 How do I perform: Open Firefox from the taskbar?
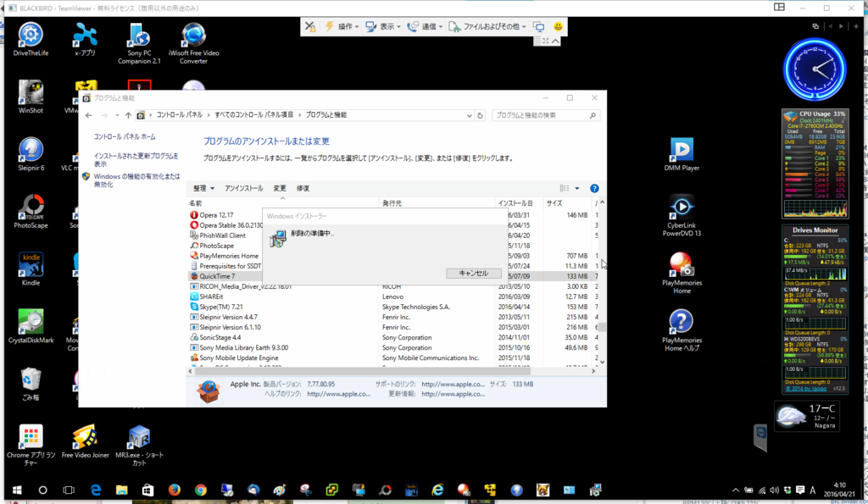[x=174, y=490]
